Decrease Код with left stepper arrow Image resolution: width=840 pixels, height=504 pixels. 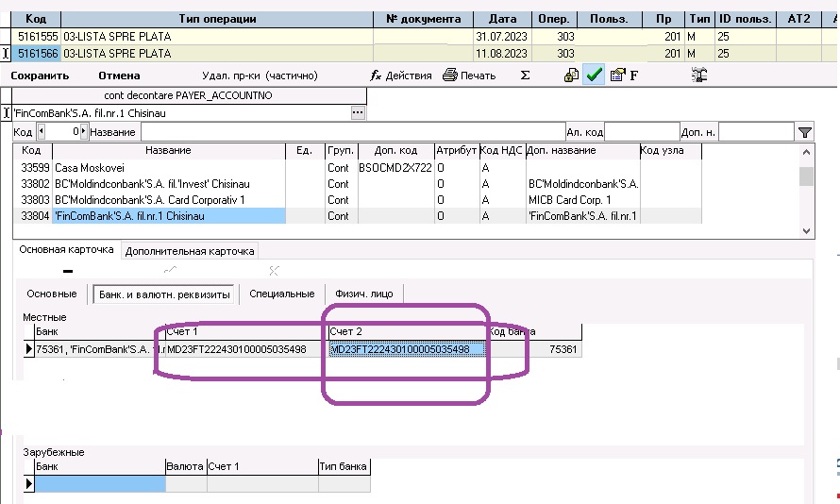42,131
